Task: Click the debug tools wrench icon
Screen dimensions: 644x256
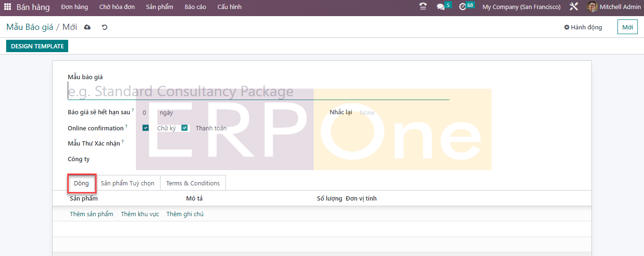Action: coord(574,7)
